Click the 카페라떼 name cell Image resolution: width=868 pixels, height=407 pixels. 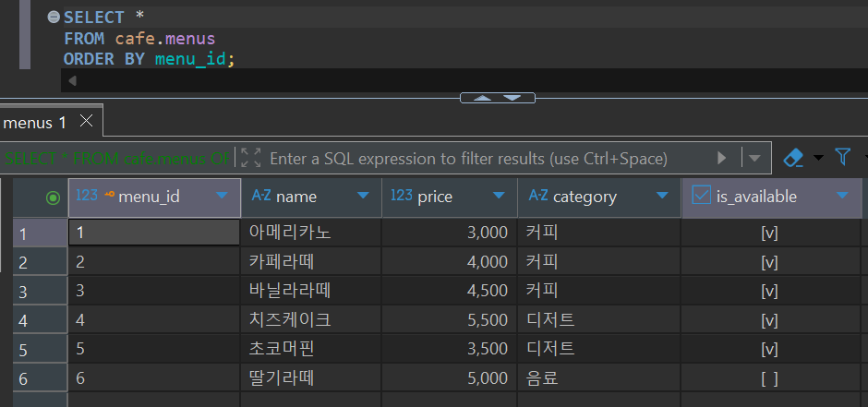point(311,261)
